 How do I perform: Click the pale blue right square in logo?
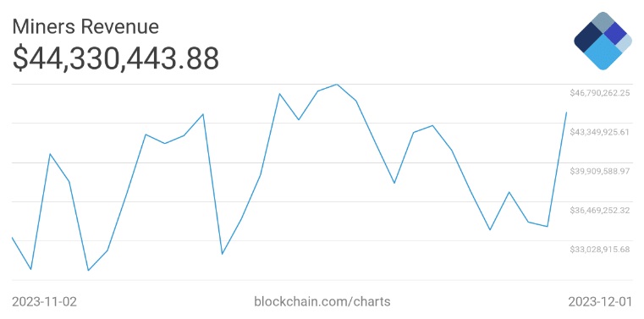point(624,44)
